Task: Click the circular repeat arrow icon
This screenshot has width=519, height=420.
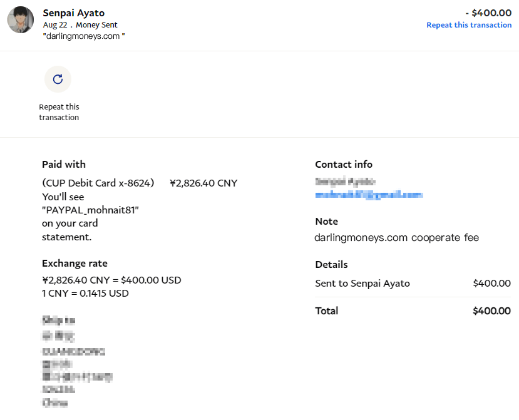Action: pyautogui.click(x=58, y=79)
